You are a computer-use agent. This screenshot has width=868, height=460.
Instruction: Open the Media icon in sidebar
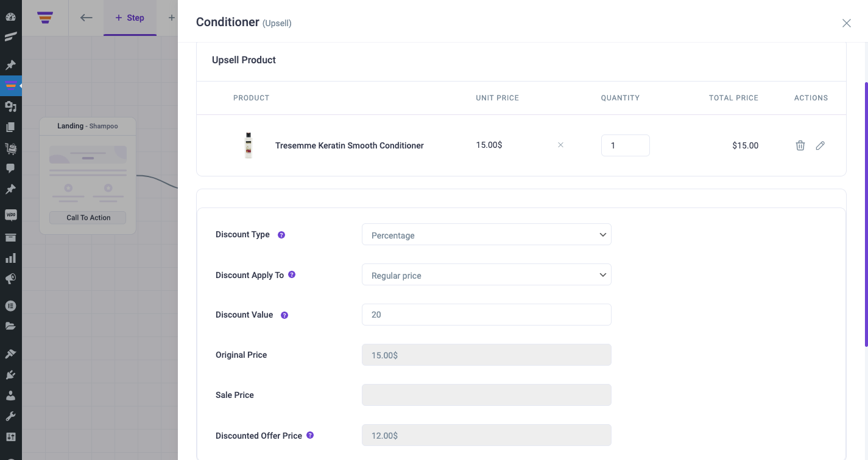pyautogui.click(x=10, y=106)
